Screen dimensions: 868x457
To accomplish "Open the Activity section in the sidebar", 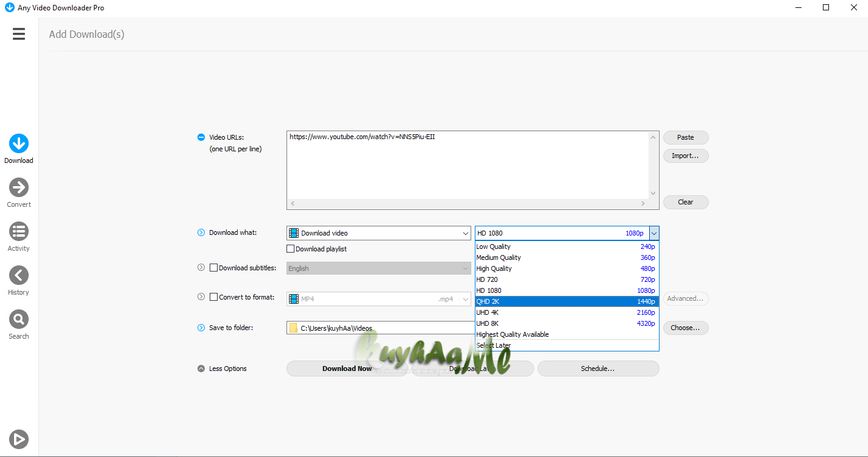I will pyautogui.click(x=19, y=237).
